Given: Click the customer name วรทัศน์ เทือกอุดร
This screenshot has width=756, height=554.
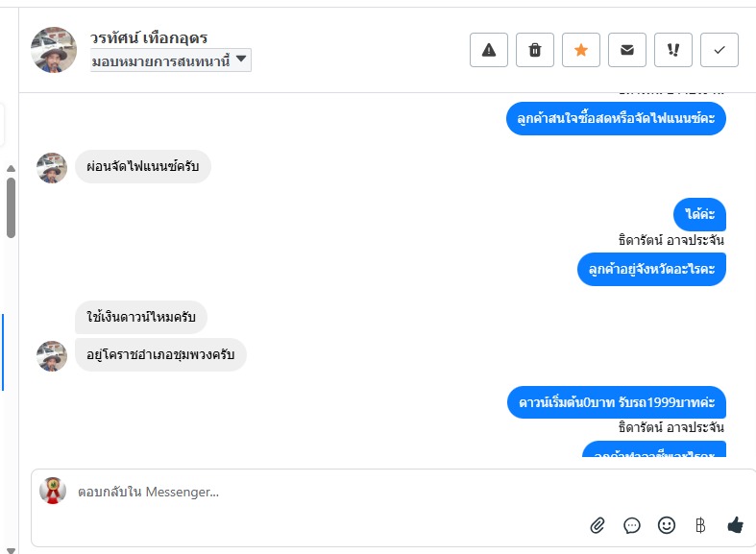Looking at the screenshot, I should point(149,38).
